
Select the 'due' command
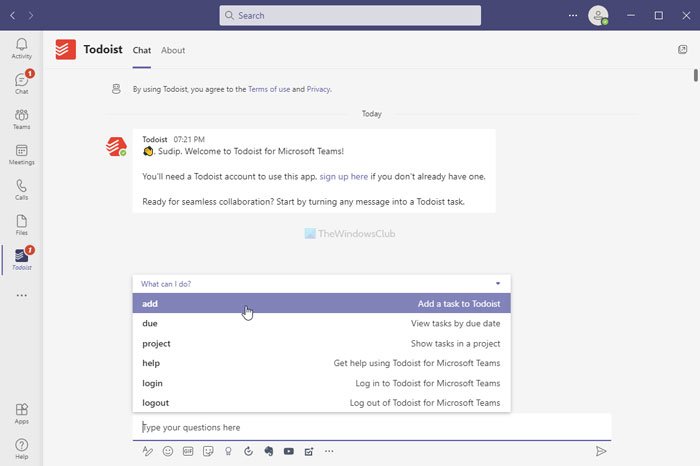pyautogui.click(x=321, y=323)
